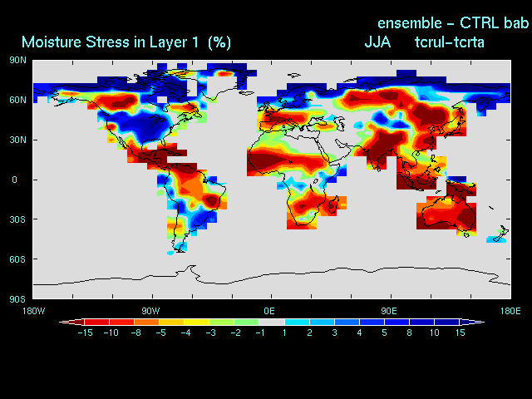
Task: Select the 30N latitude label
Action: [x=17, y=140]
